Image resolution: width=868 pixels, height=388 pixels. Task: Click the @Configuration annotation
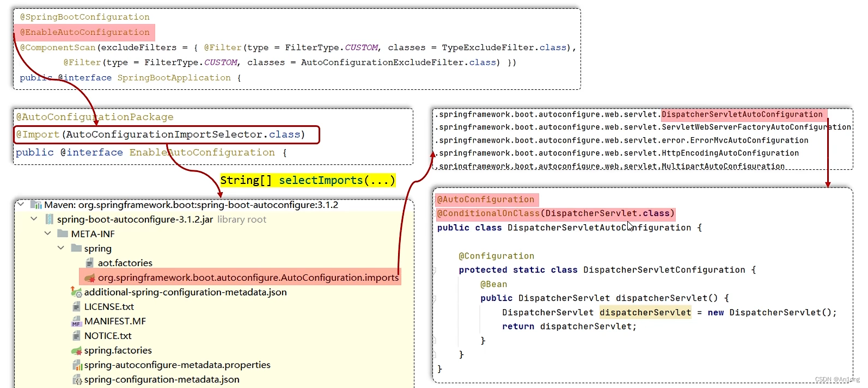[x=497, y=256]
